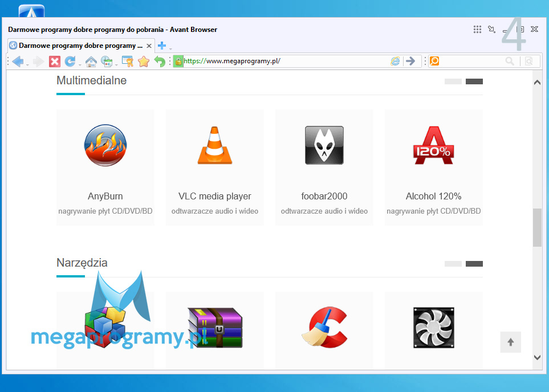Click the find-in-page icon
The width and height of the screenshot is (549, 392).
(x=529, y=62)
